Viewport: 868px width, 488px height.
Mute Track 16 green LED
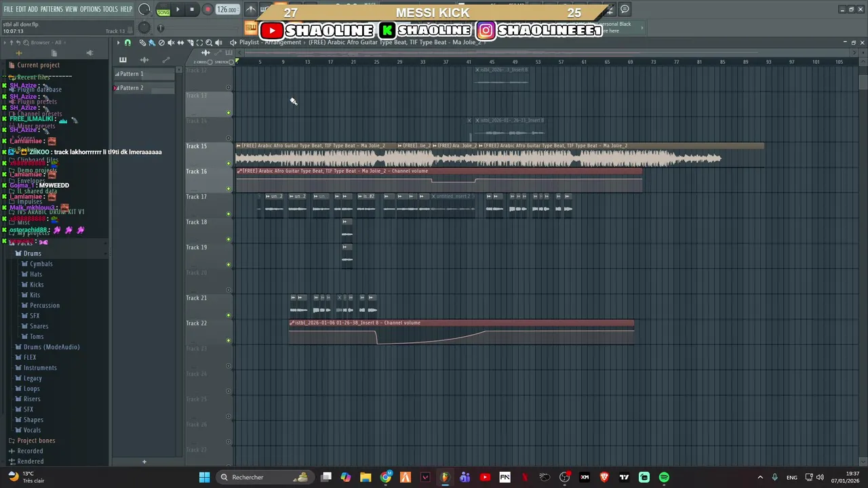pyautogui.click(x=229, y=188)
